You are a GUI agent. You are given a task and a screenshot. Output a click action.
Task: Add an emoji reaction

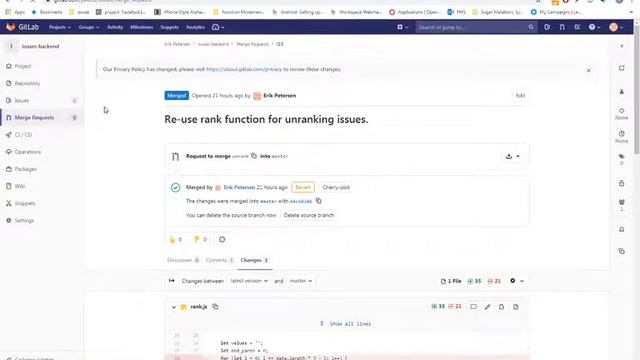[x=222, y=240]
